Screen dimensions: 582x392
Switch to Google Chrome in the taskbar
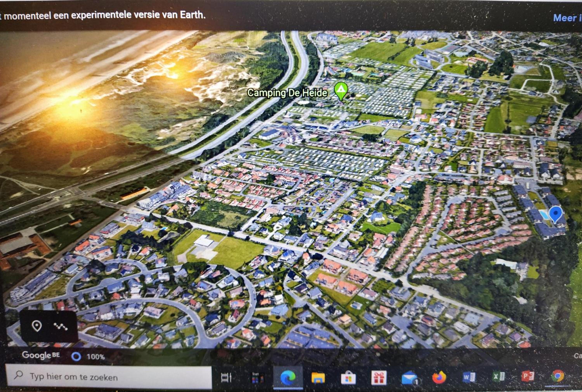point(558,376)
